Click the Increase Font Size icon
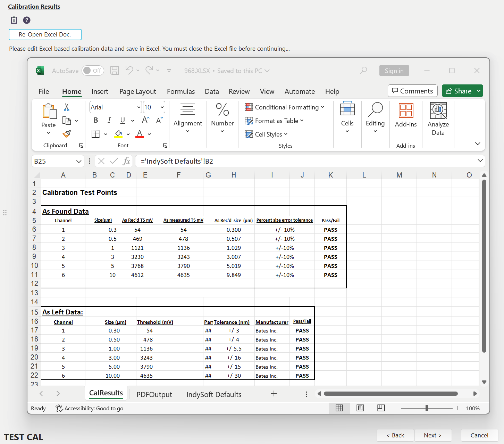The width and height of the screenshot is (504, 444). (x=146, y=120)
